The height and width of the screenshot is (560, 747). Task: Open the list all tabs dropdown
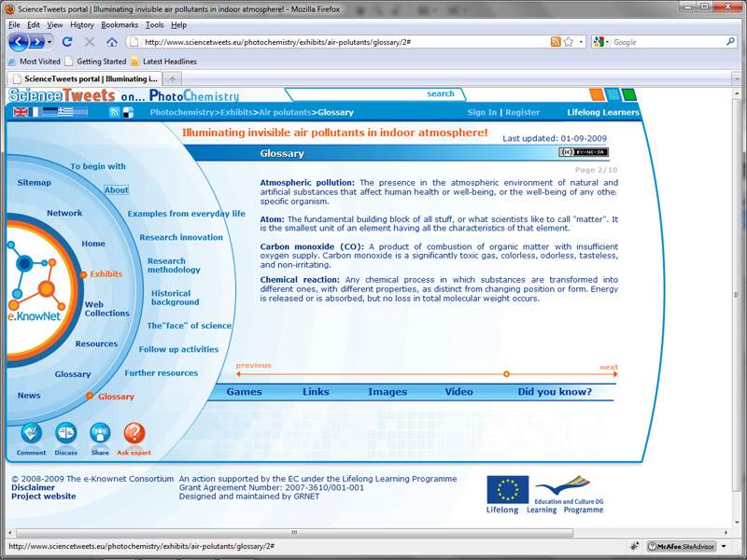(x=738, y=78)
